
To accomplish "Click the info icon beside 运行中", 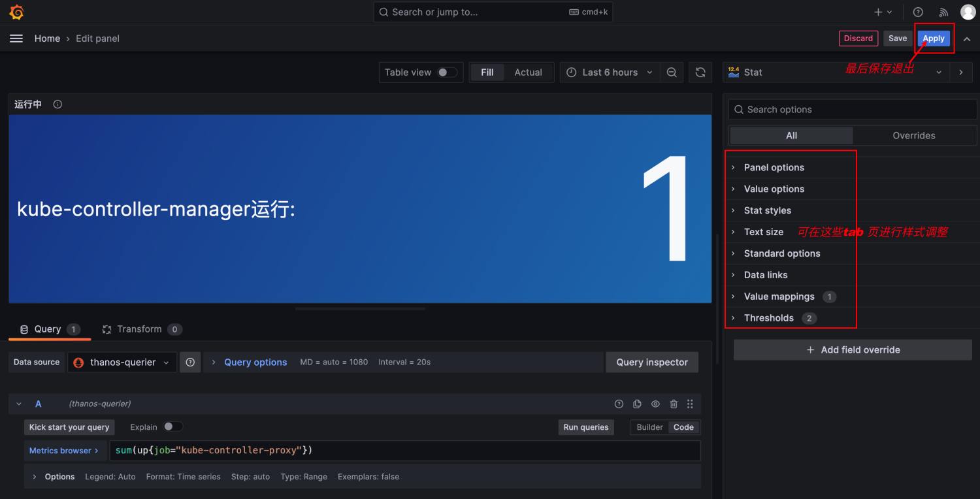I will (57, 105).
